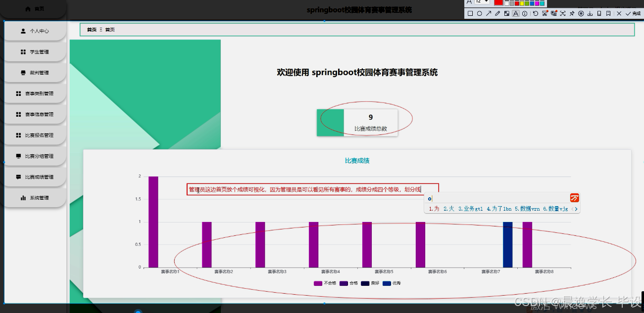Viewport: 644px width, 313px height.
Task: Open 学生管理 menu item
Action: (x=35, y=51)
